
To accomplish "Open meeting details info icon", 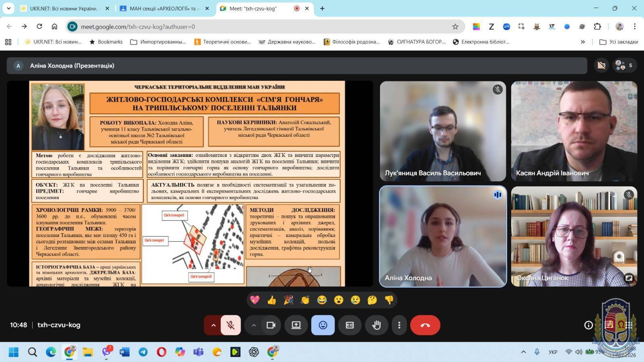I will [588, 325].
